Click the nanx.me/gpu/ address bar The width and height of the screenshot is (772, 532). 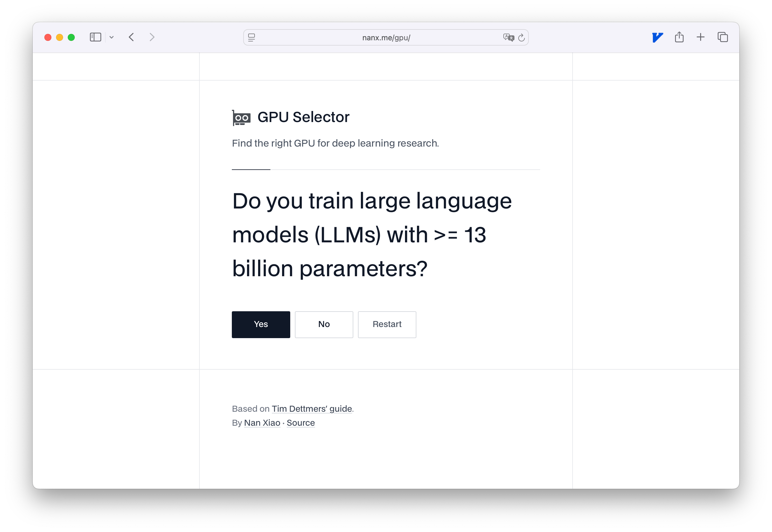click(386, 37)
